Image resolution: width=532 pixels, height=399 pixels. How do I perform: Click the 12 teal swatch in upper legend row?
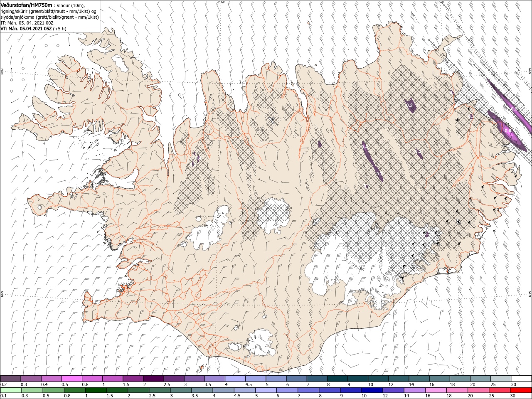pyautogui.click(x=399, y=379)
